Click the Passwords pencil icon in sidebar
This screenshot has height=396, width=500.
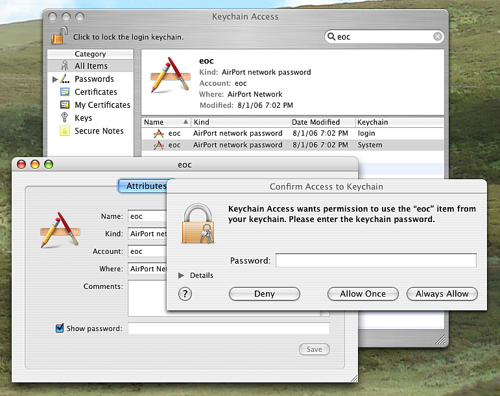tap(65, 79)
